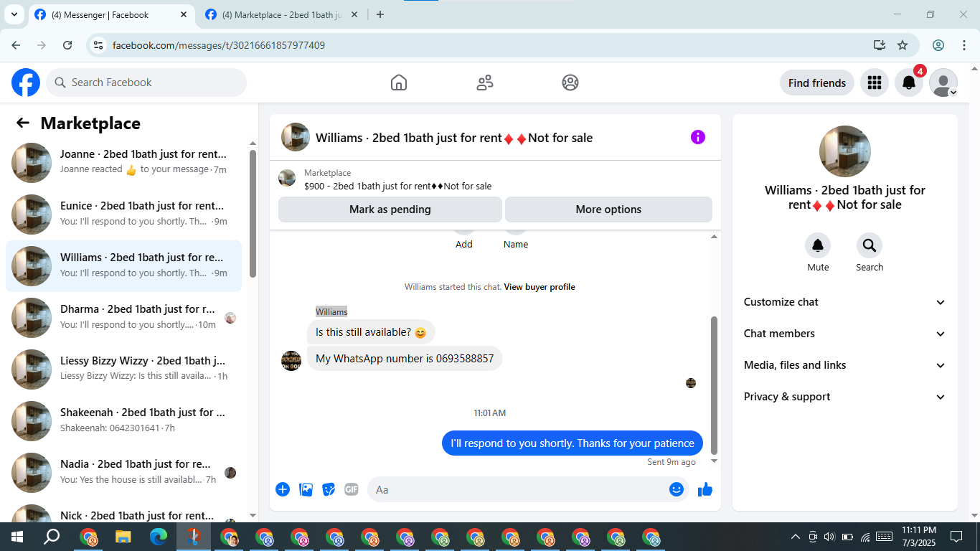Open Windows taskbar search
The height and width of the screenshot is (551, 980).
tap(52, 537)
